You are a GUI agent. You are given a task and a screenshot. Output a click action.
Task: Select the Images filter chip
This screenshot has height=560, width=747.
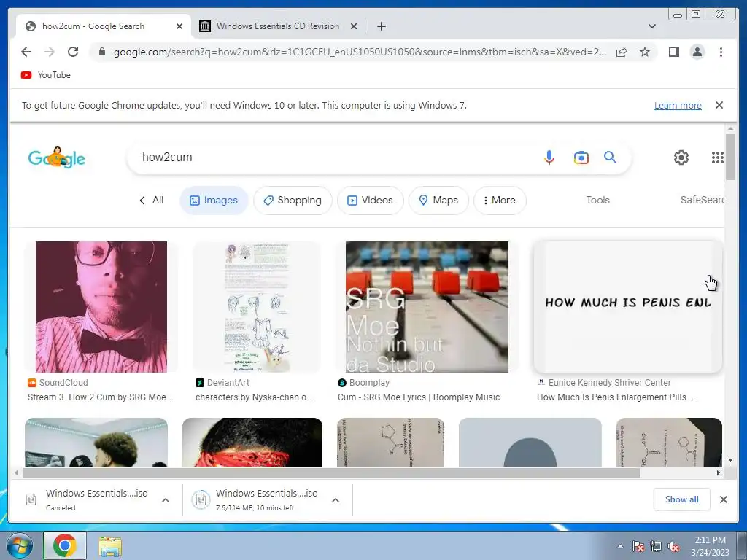point(214,200)
